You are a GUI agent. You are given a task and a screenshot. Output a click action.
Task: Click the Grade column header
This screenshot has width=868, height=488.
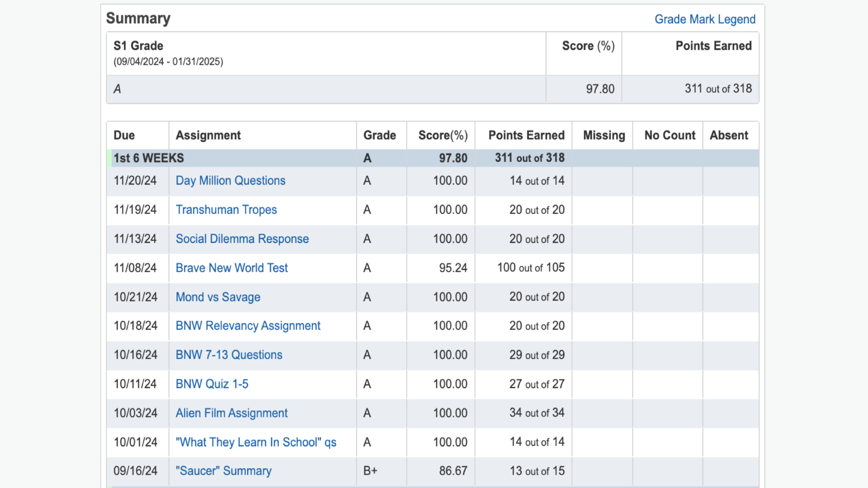[x=379, y=136]
